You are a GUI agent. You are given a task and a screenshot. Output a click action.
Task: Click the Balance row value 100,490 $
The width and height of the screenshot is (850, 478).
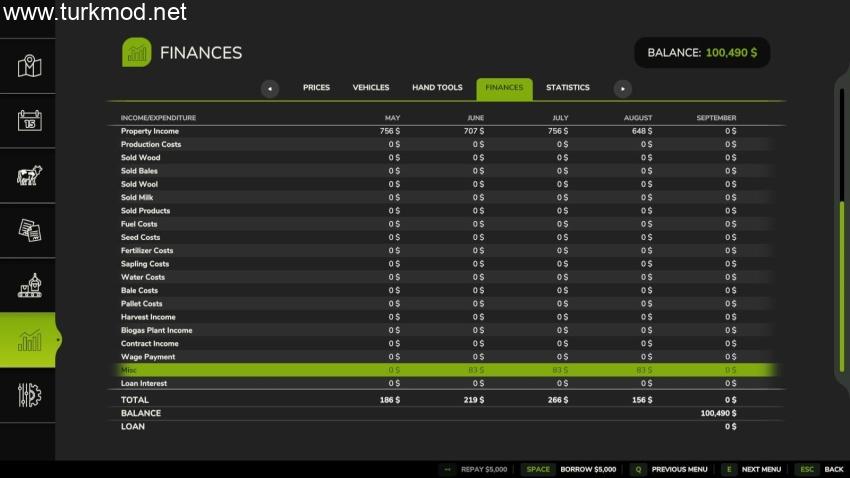(x=718, y=413)
